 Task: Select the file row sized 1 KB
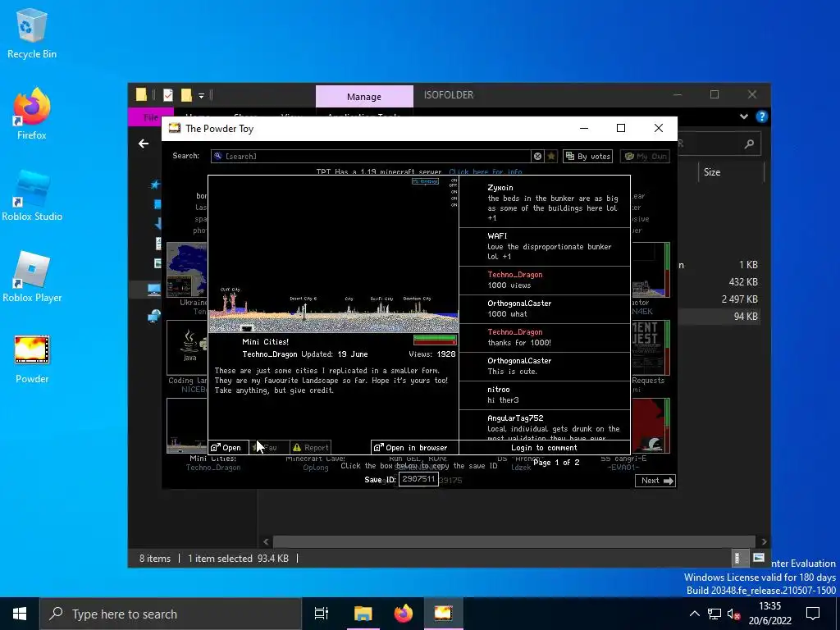719,265
